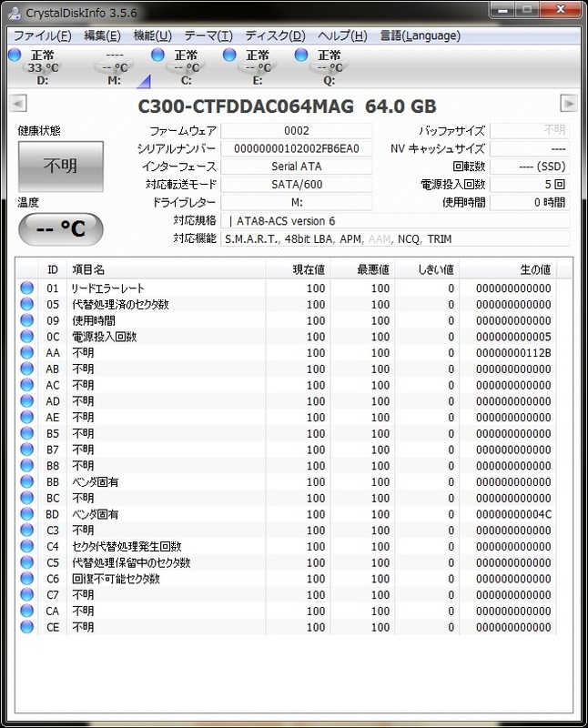
Task: Click status icon for attribute AE
Action: click(x=27, y=417)
